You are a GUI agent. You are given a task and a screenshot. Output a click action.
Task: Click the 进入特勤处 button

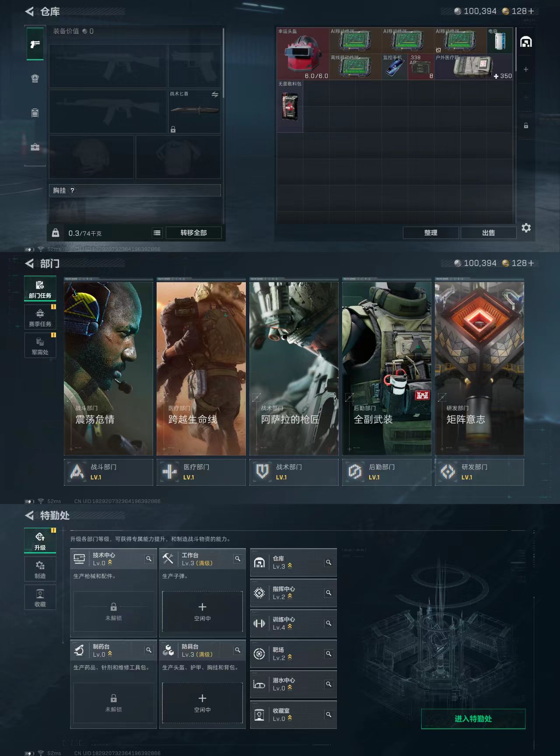pyautogui.click(x=473, y=719)
